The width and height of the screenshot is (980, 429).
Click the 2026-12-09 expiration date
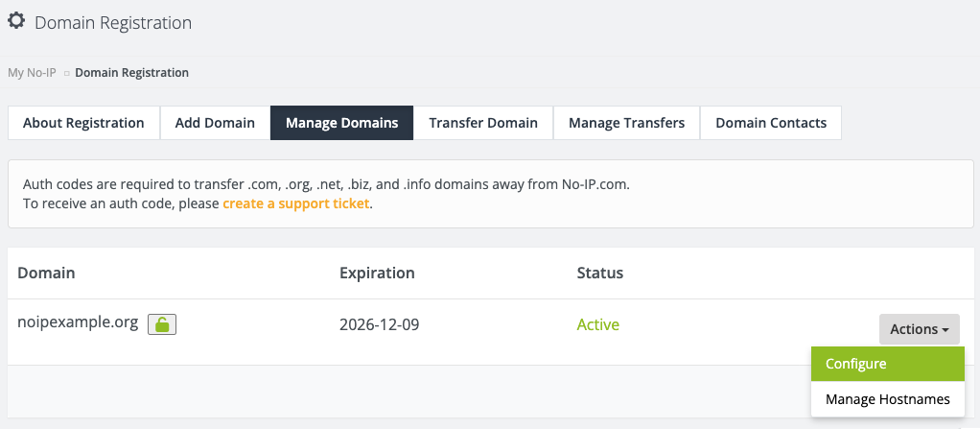coord(379,324)
